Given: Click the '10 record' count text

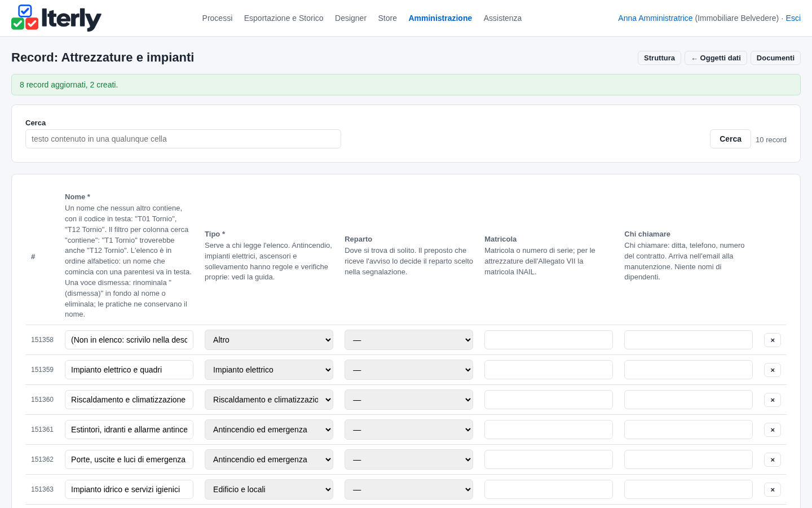Looking at the screenshot, I should pyautogui.click(x=771, y=140).
